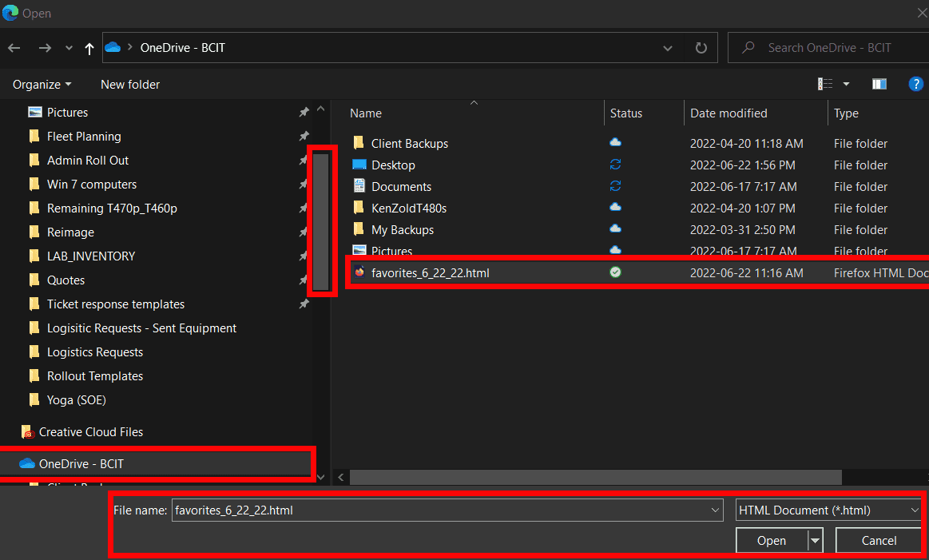
Task: Click the change view layout icon
Action: [x=825, y=84]
